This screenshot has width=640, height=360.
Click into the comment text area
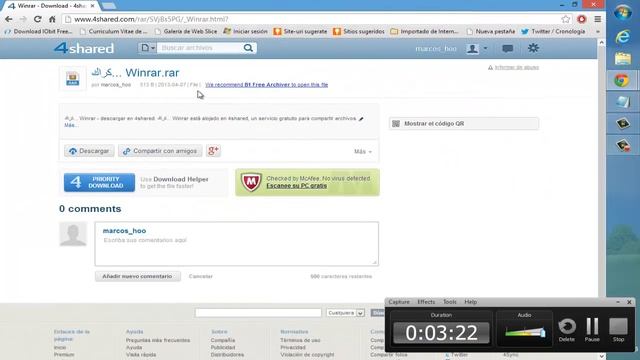click(237, 244)
